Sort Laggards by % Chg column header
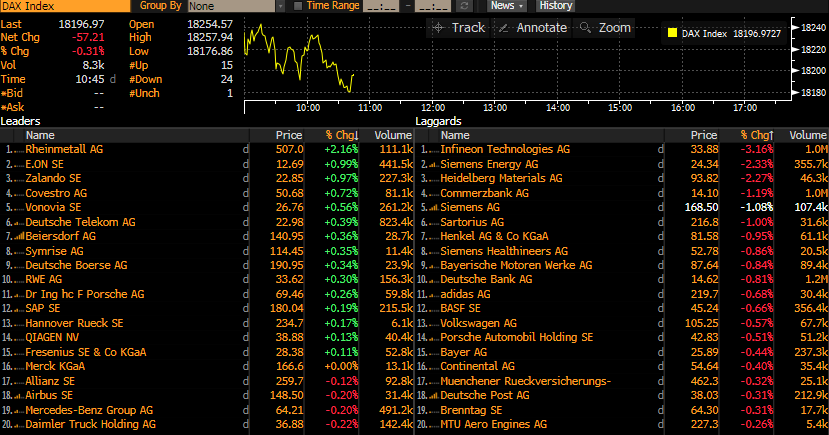The height and width of the screenshot is (435, 829). (x=757, y=135)
